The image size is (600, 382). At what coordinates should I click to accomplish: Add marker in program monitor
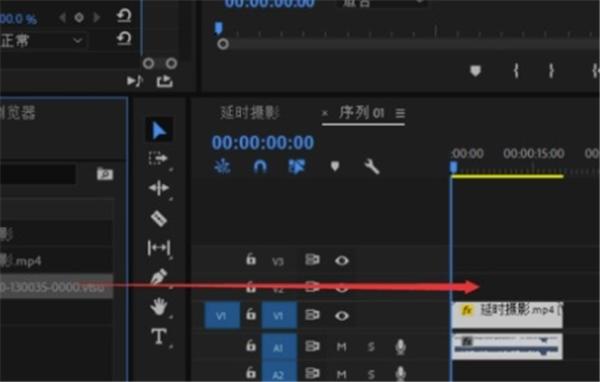tap(475, 71)
